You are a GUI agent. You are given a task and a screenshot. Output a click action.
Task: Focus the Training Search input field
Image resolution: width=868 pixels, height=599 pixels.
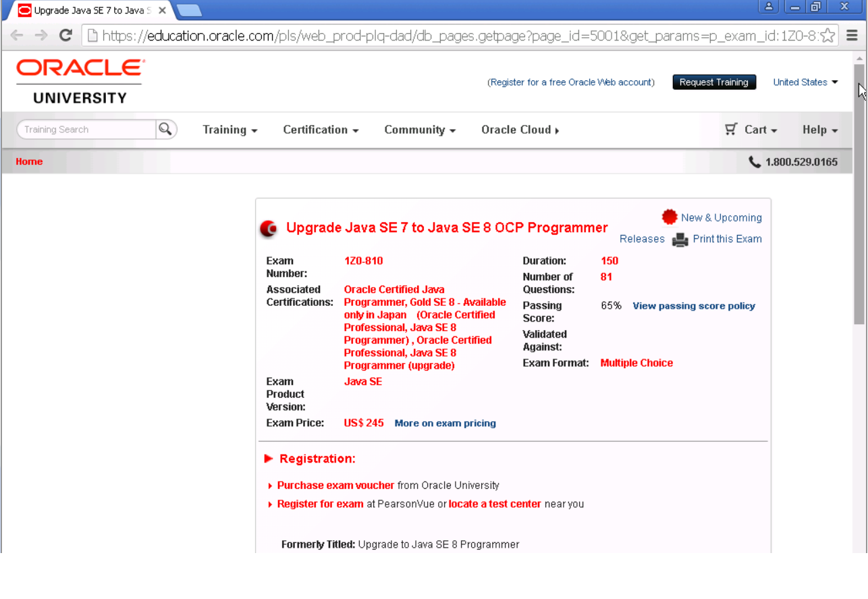(x=88, y=130)
